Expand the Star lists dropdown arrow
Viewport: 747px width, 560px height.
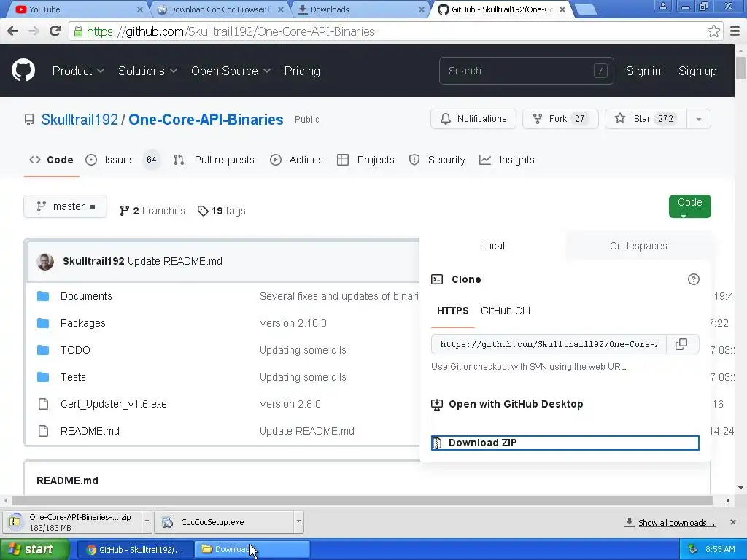coord(699,119)
